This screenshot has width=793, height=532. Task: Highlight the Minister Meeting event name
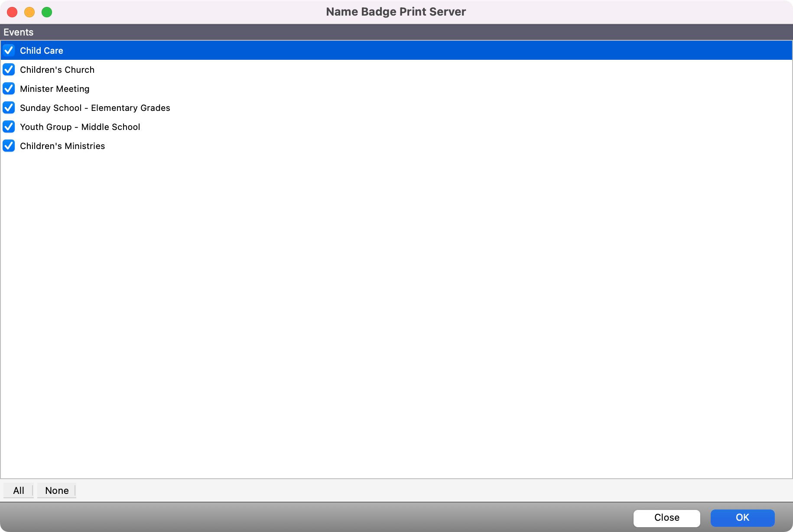coord(55,89)
